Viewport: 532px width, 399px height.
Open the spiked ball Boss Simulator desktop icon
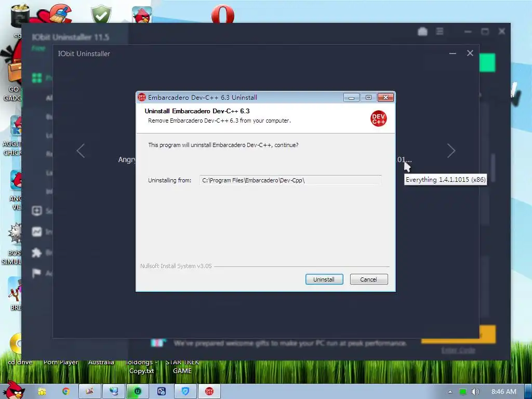coord(14,234)
